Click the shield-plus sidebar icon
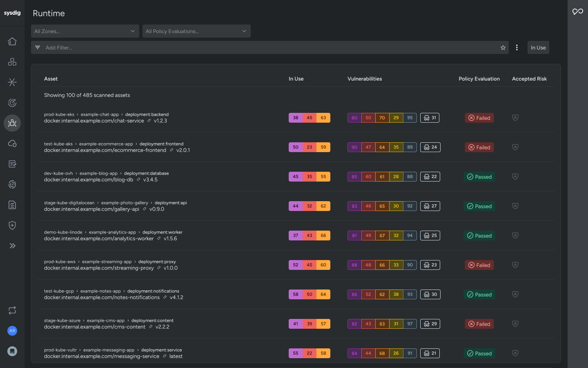588x368 pixels. click(12, 225)
